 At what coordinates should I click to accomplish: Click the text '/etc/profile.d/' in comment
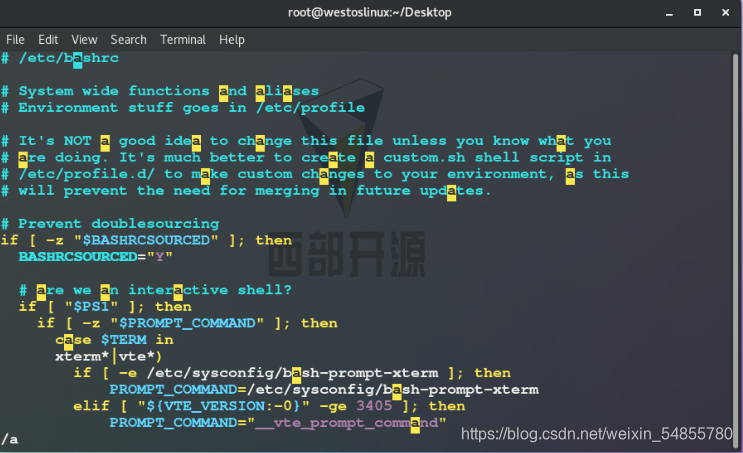[87, 174]
